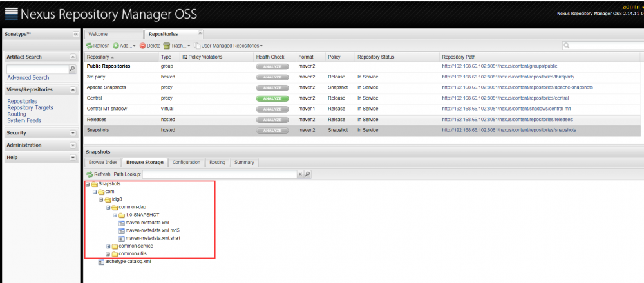Clear the Path Lookup field using X icon
Screen dimensions: 644x283
pos(300,174)
